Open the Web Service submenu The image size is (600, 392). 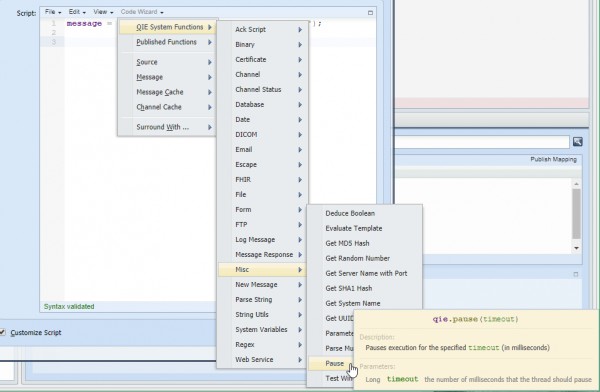coord(262,359)
